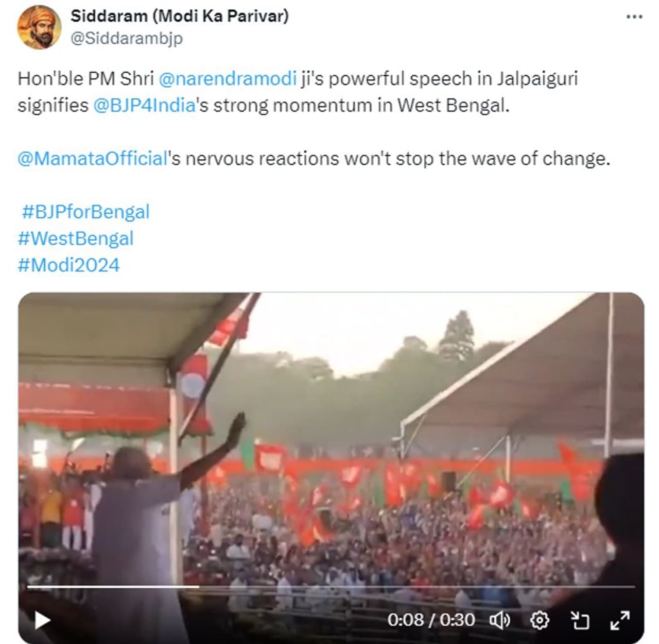
Task: Click the @Siddarambjp handle
Action: point(126,39)
